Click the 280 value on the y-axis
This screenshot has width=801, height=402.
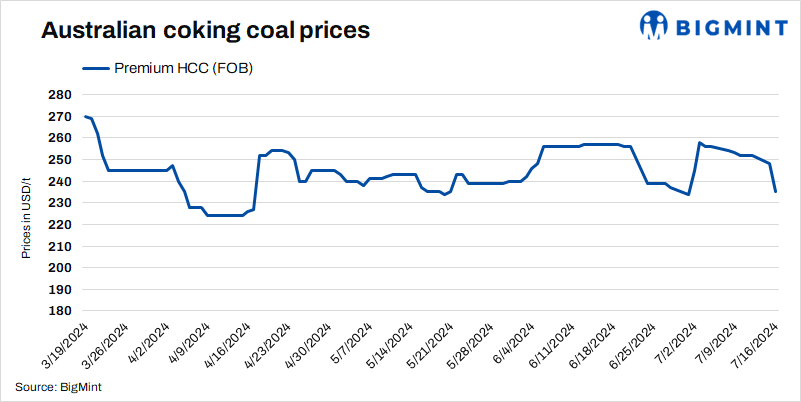60,95
